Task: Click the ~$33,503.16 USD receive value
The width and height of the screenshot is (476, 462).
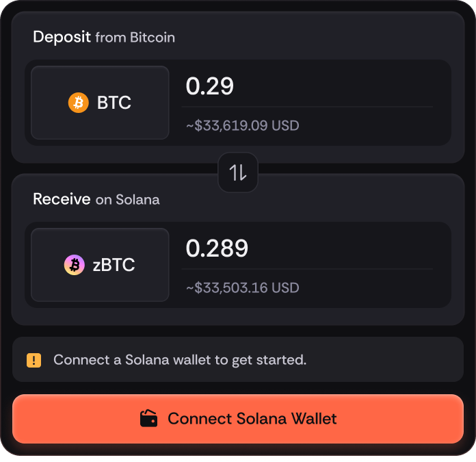Action: click(243, 287)
